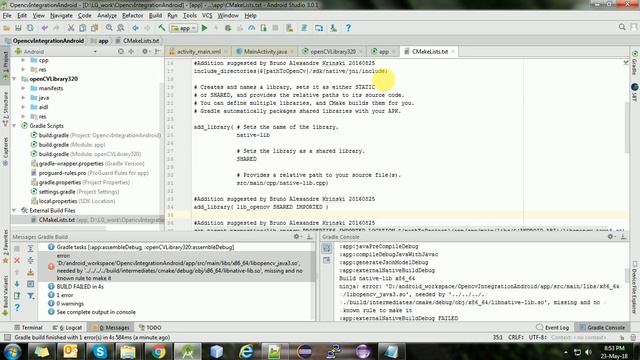Open the Logcat tool window
Image resolution: width=640 pixels, height=360 pixels.
click(67, 327)
